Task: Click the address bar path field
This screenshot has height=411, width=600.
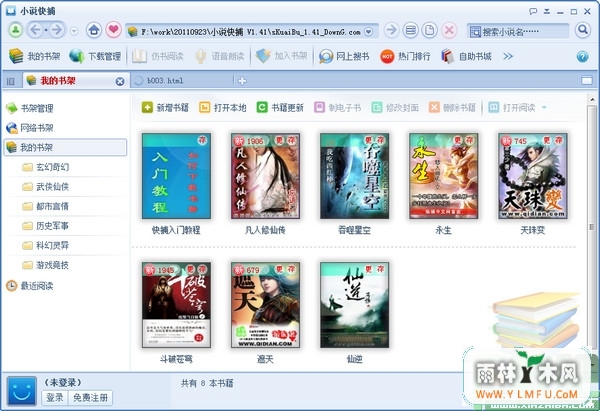Action: (x=251, y=31)
